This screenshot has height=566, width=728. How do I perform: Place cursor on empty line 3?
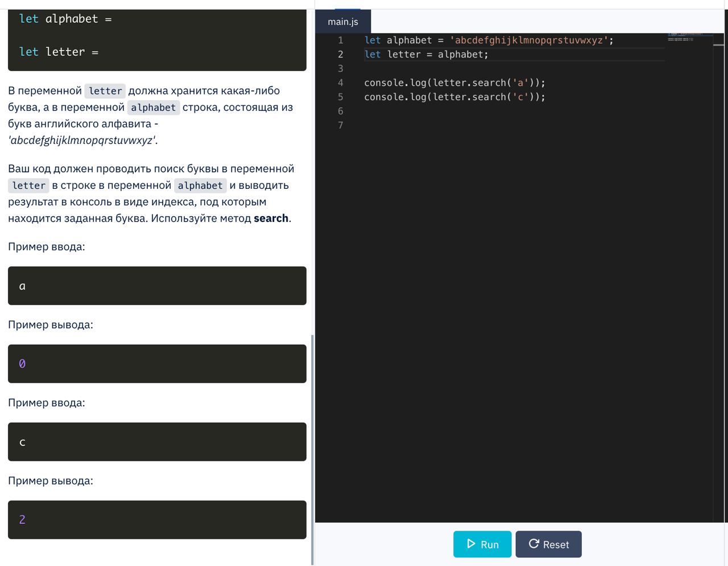pyautogui.click(x=512, y=69)
